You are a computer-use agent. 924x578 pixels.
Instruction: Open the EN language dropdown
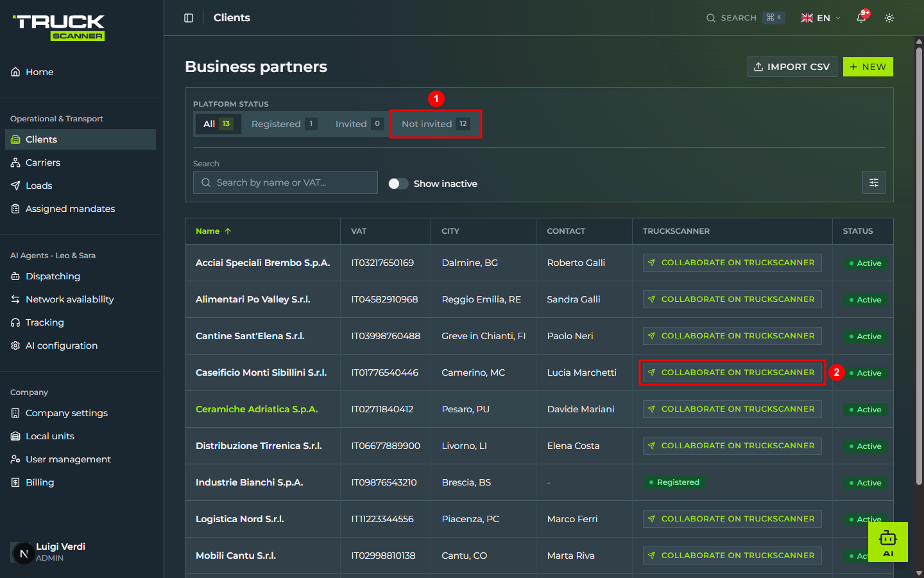[821, 18]
